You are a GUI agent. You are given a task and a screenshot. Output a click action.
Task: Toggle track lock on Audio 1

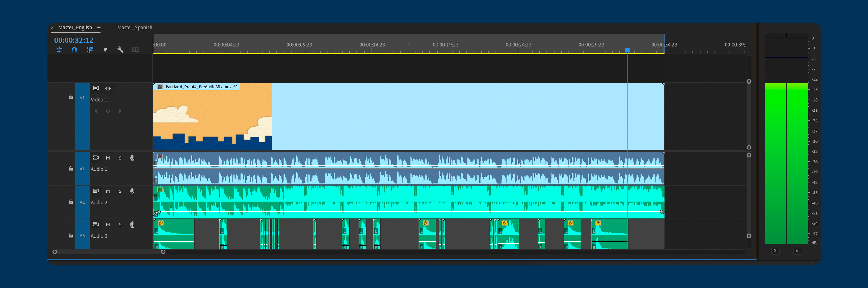click(x=71, y=168)
